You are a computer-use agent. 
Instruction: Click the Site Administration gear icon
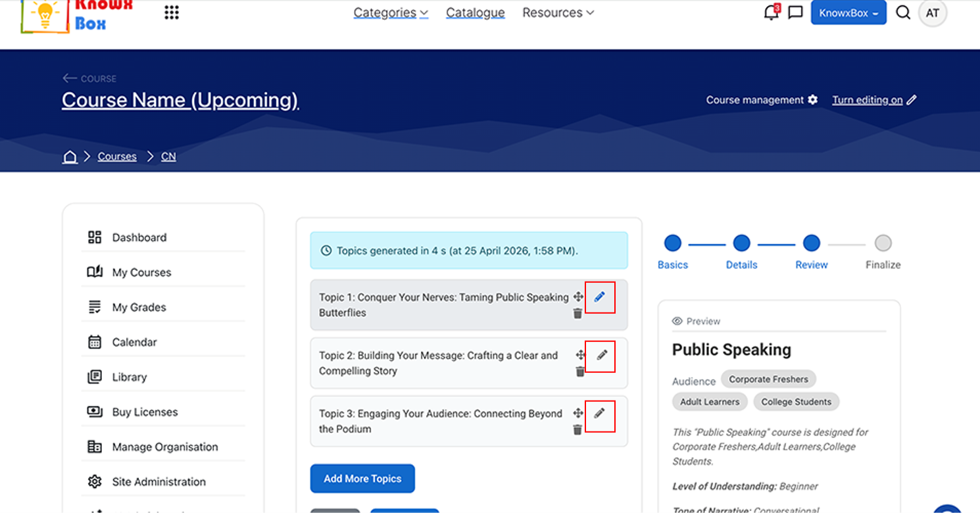95,481
